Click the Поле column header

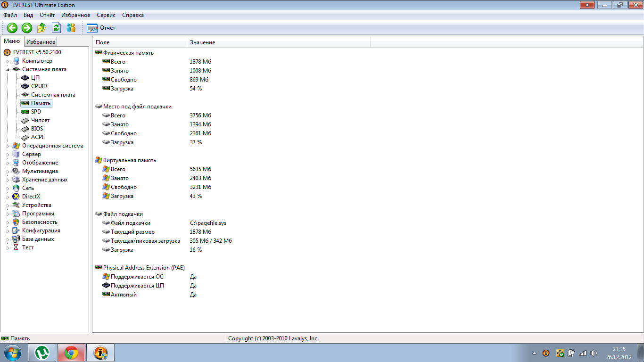point(140,42)
